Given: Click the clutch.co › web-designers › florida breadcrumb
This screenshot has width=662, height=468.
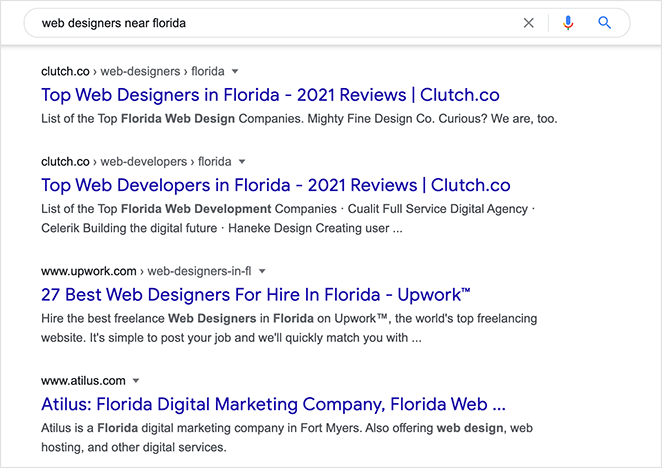Looking at the screenshot, I should [x=133, y=71].
